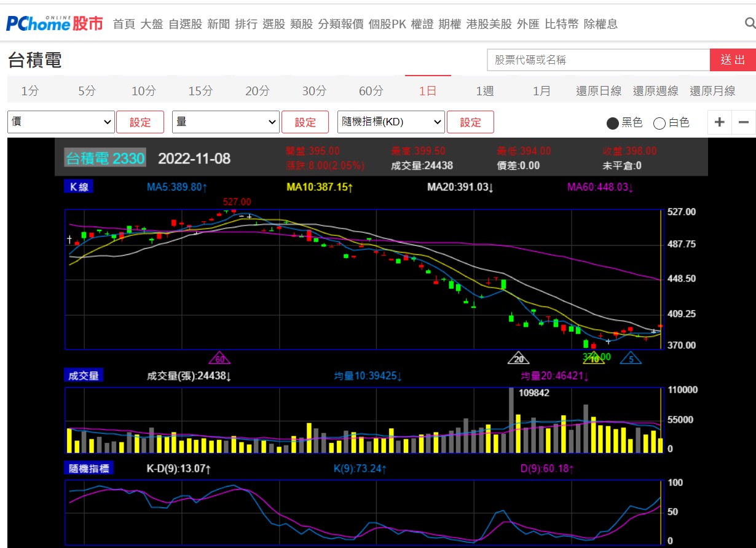The width and height of the screenshot is (756, 548).
Task: Click the 均量10:39425 legend value
Action: [368, 376]
